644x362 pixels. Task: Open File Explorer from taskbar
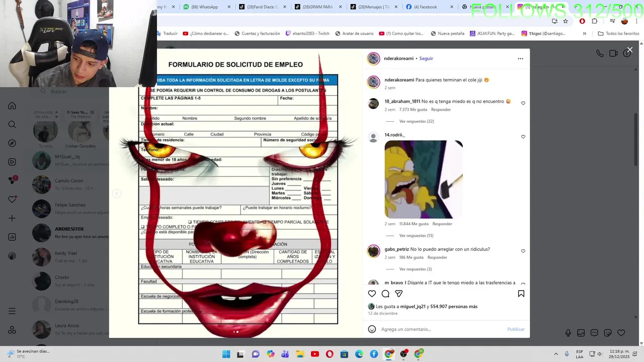tap(300, 354)
